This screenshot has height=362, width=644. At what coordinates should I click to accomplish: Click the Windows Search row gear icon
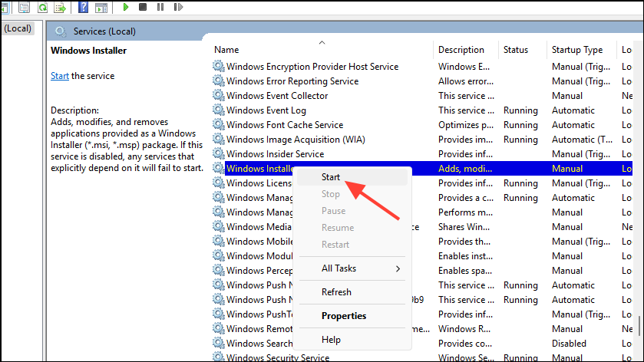pos(219,343)
